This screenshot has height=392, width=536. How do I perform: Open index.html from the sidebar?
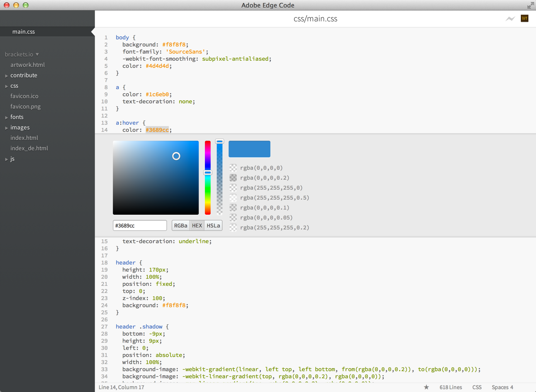coord(24,138)
